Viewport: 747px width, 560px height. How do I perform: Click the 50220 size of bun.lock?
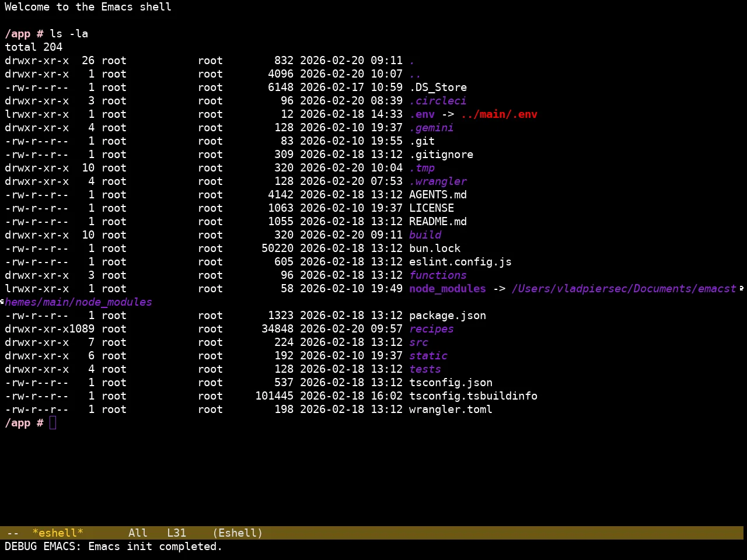click(x=277, y=249)
